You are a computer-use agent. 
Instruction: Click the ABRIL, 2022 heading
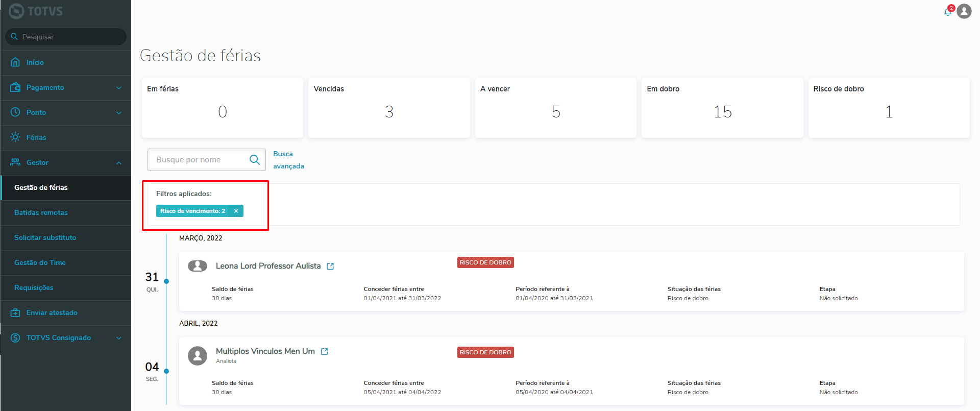coord(198,323)
